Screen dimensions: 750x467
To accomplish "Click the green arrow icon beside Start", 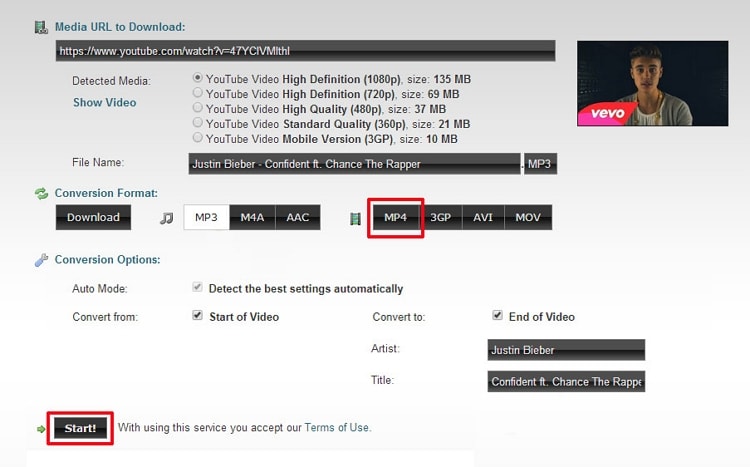I will pyautogui.click(x=41, y=429).
